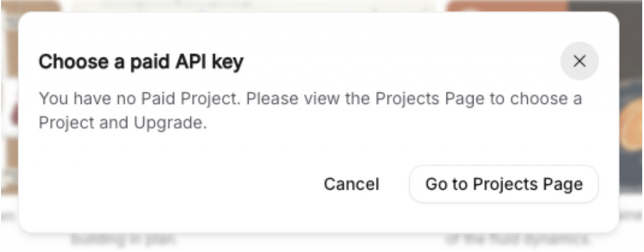644x252 pixels.
Task: Click the blurred 'of the fluid dynamics.' caption
Action: (517, 240)
